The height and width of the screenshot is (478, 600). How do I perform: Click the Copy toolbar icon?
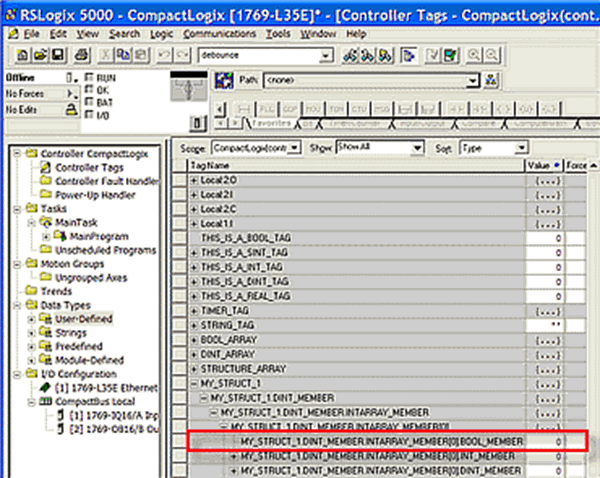pos(123,55)
